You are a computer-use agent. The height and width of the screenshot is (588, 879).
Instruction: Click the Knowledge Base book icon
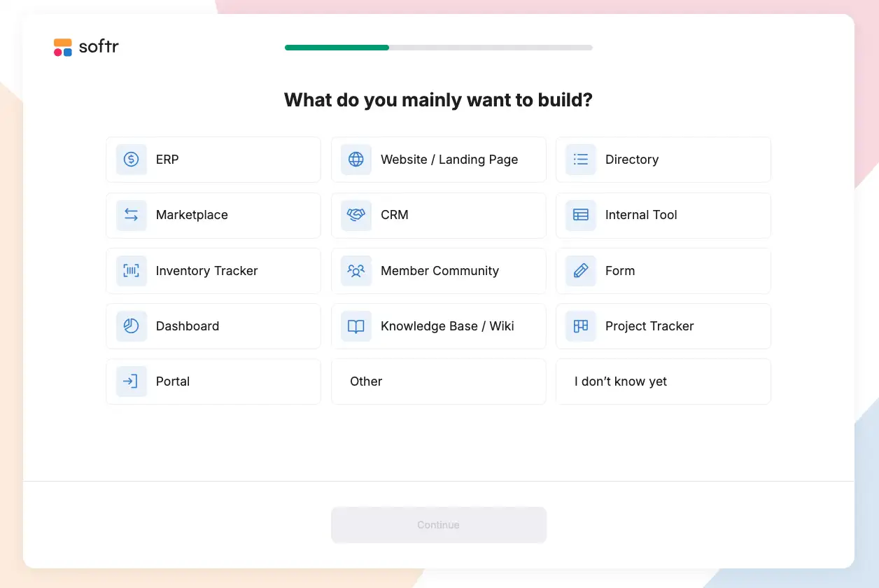(x=356, y=326)
